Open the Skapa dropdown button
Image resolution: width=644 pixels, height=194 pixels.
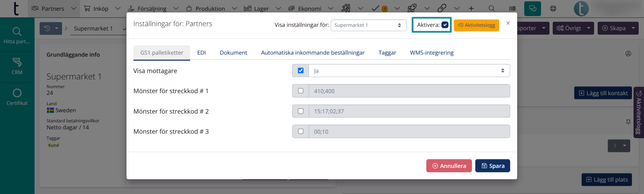(x=618, y=28)
